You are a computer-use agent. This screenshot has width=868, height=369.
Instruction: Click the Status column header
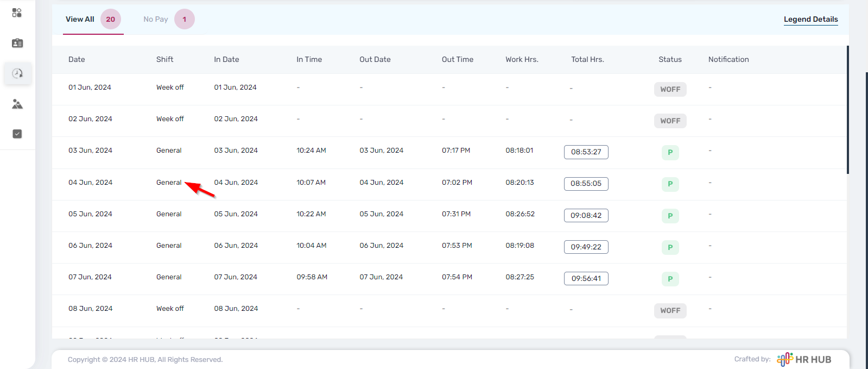pyautogui.click(x=670, y=60)
